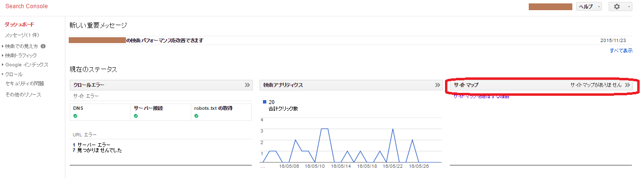Click the account name in header
The height and width of the screenshot is (193, 644).
click(x=551, y=7)
